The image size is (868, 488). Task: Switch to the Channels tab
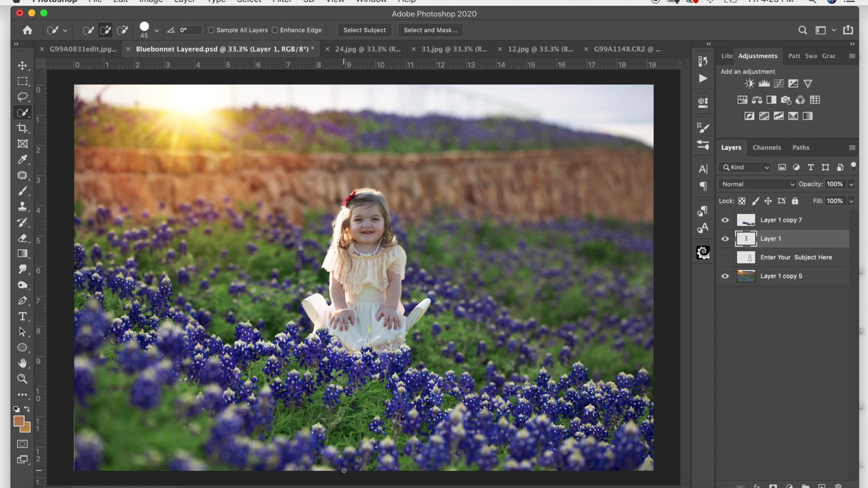(x=766, y=148)
